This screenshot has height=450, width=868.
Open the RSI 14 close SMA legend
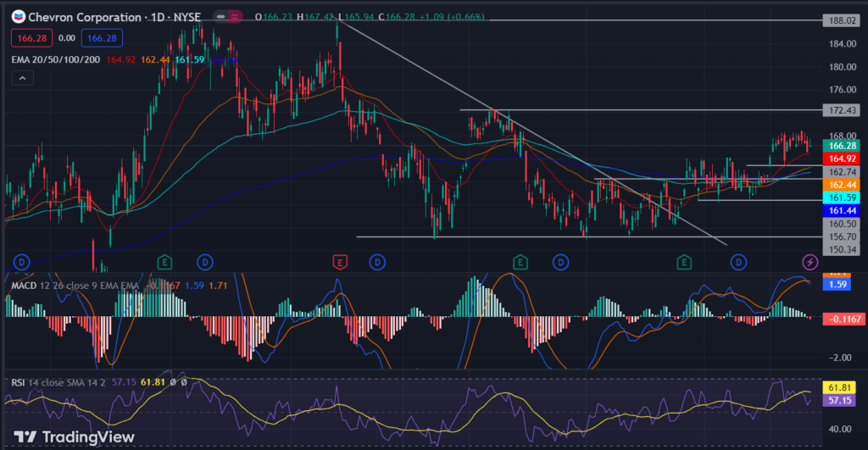point(58,382)
